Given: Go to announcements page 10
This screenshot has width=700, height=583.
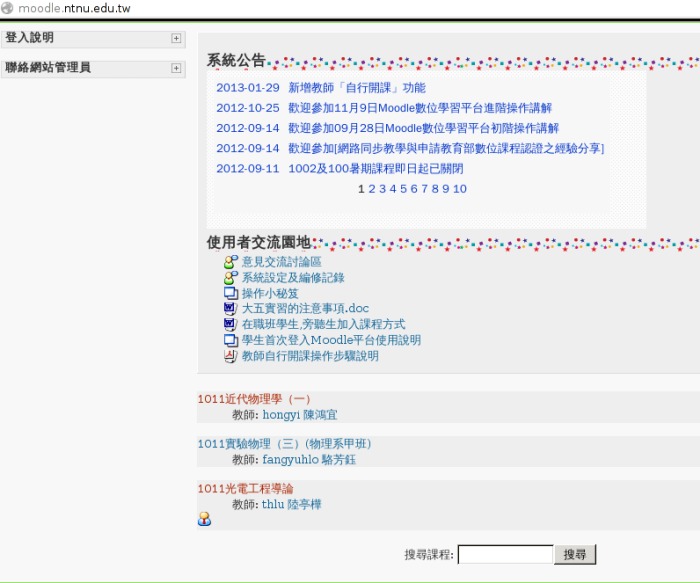Looking at the screenshot, I should 460,189.
